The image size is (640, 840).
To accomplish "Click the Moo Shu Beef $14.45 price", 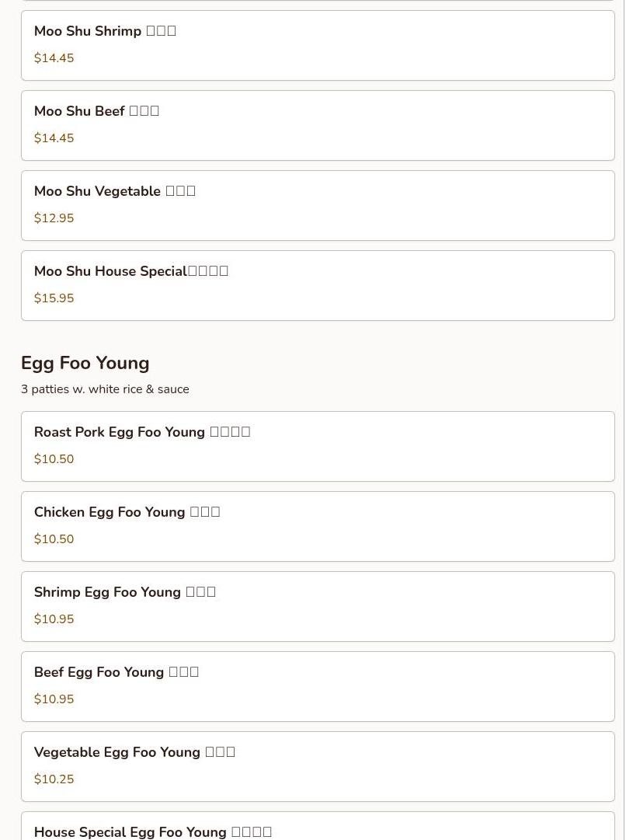I will [x=54, y=138].
